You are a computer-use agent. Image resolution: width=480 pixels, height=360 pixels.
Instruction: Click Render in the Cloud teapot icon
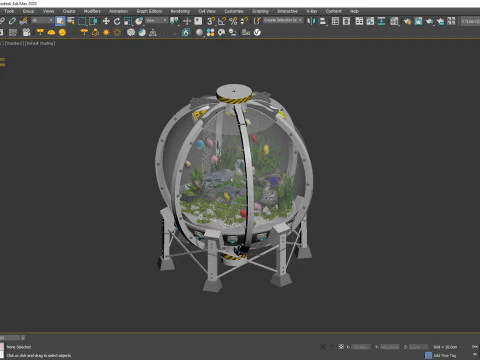pyautogui.click(x=440, y=21)
